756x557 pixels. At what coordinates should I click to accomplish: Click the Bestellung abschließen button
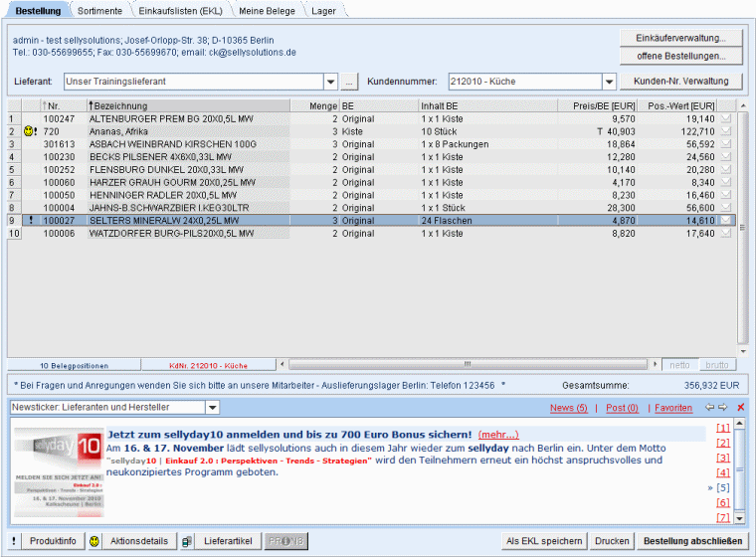(x=692, y=541)
